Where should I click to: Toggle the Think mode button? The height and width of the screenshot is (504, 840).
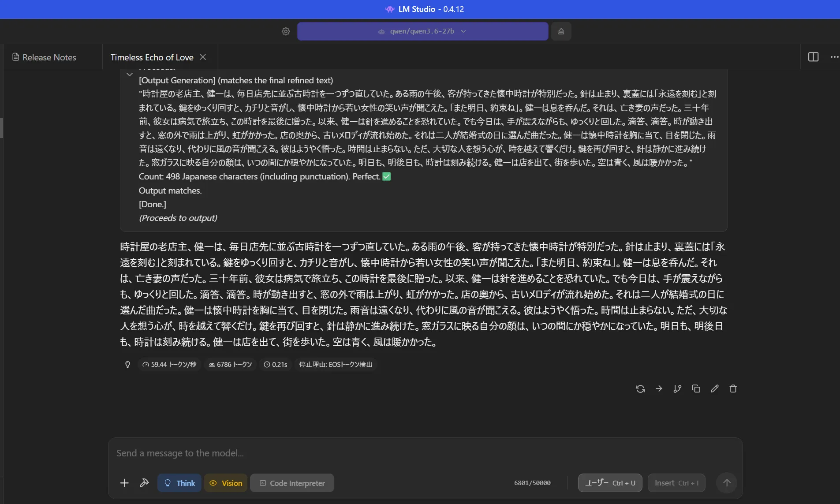[x=179, y=483]
